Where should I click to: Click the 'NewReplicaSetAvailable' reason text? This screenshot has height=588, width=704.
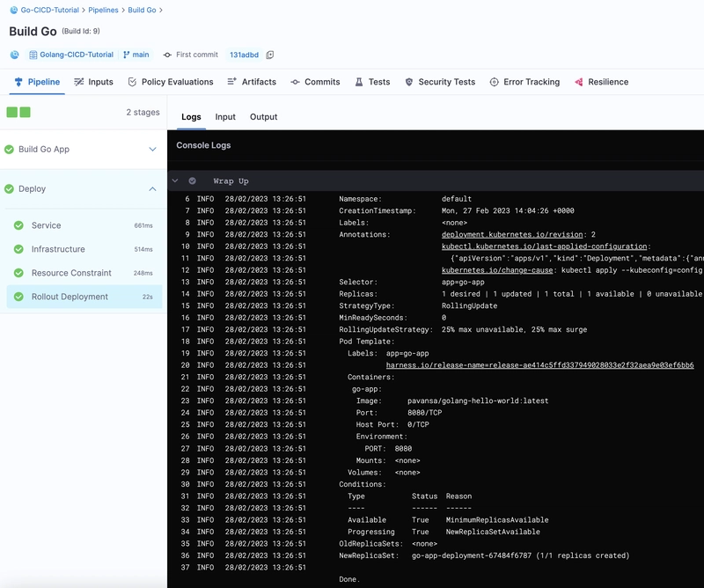[x=493, y=532]
